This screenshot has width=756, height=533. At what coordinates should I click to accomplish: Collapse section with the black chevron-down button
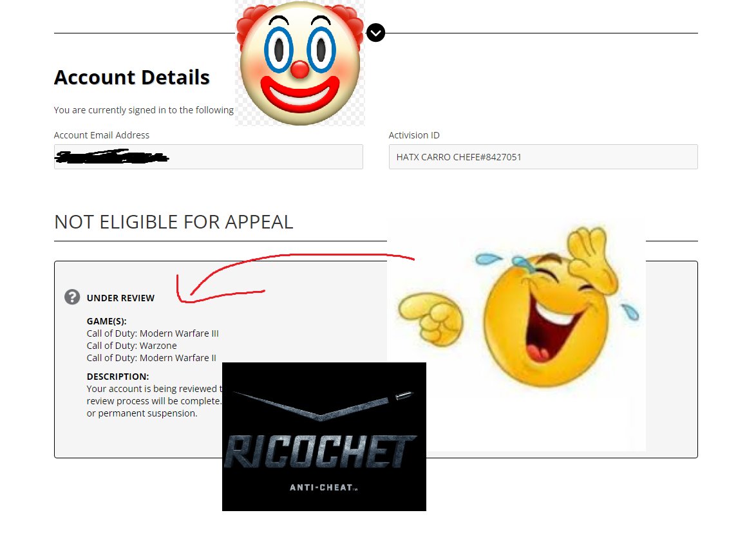click(x=375, y=33)
